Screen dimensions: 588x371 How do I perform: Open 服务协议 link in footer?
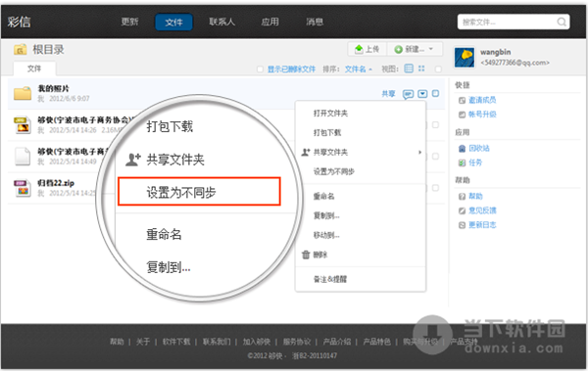(297, 342)
